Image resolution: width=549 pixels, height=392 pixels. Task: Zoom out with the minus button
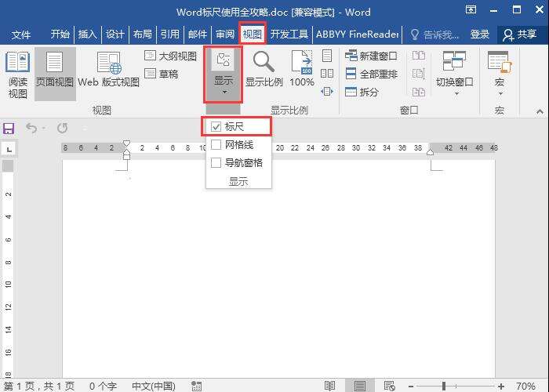tap(411, 386)
